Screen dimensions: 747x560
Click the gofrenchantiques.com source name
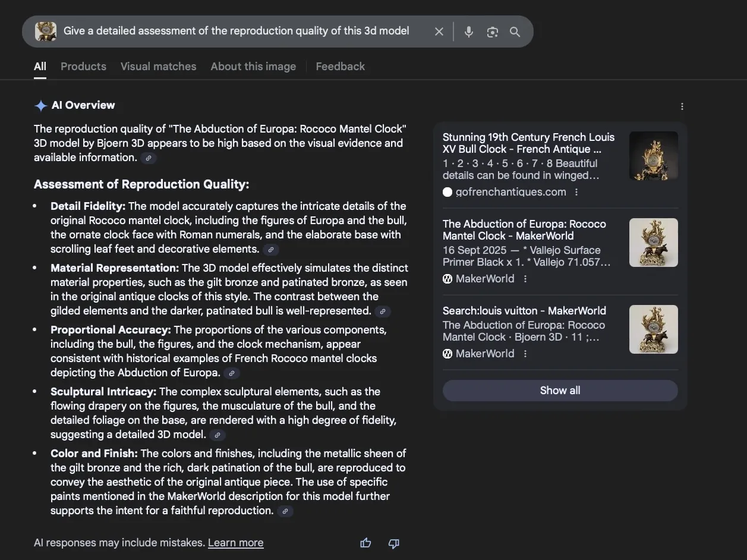[x=510, y=192]
